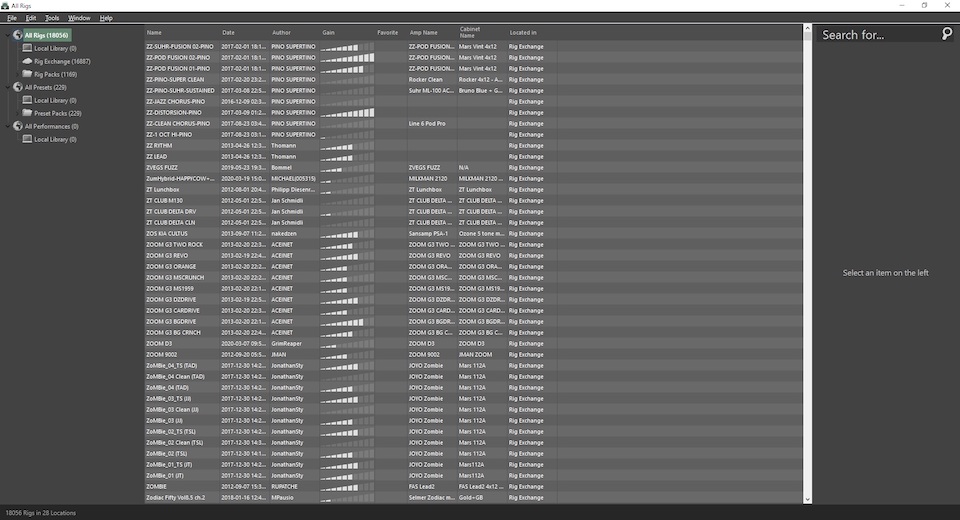The width and height of the screenshot is (960, 520).
Task: Select Preset Packs (229) in the tree
Action: pos(58,113)
